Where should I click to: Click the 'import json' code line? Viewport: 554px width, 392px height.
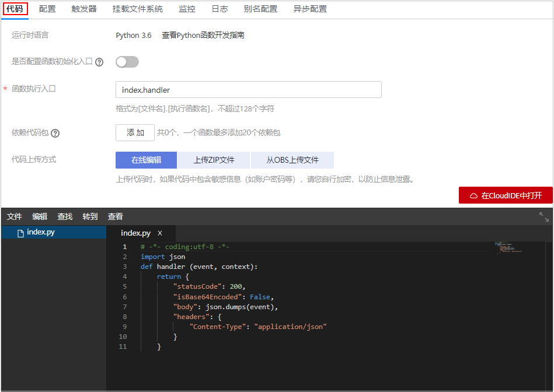163,257
